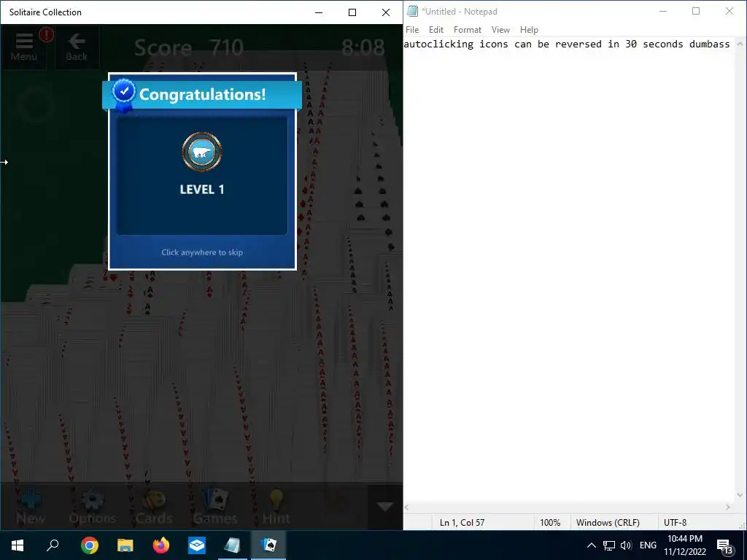
Task: Click the blue ribbon checkmark badge
Action: tap(124, 94)
